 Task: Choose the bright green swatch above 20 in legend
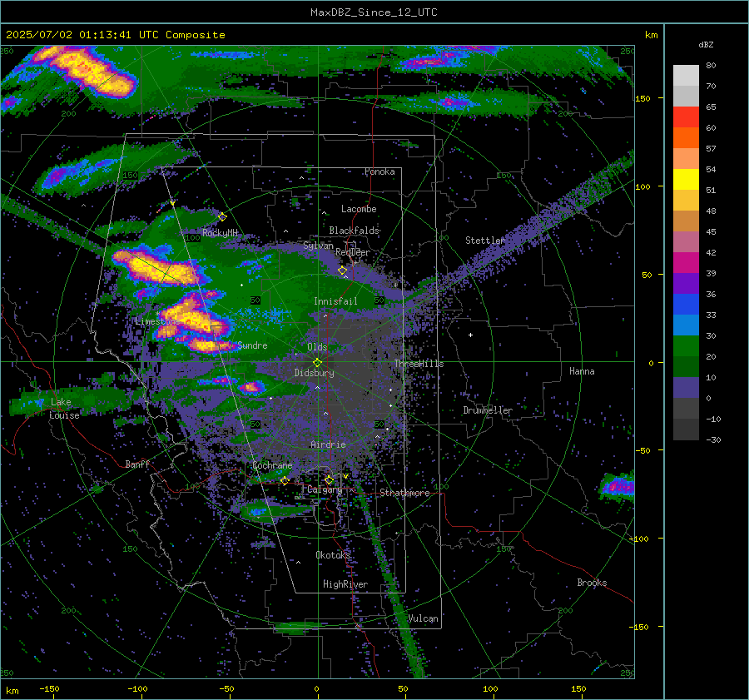point(686,346)
